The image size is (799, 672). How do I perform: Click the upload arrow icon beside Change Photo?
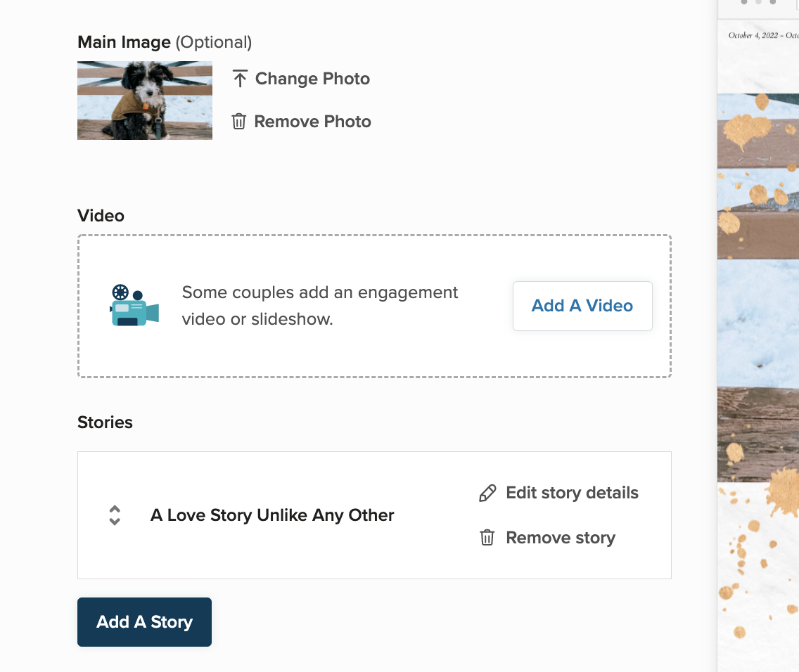pyautogui.click(x=240, y=79)
